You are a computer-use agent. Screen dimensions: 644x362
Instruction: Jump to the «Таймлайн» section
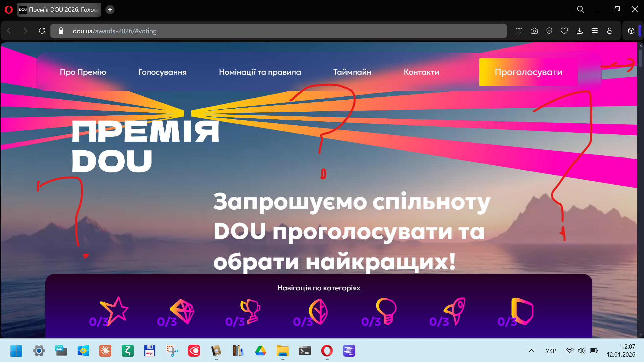point(352,72)
